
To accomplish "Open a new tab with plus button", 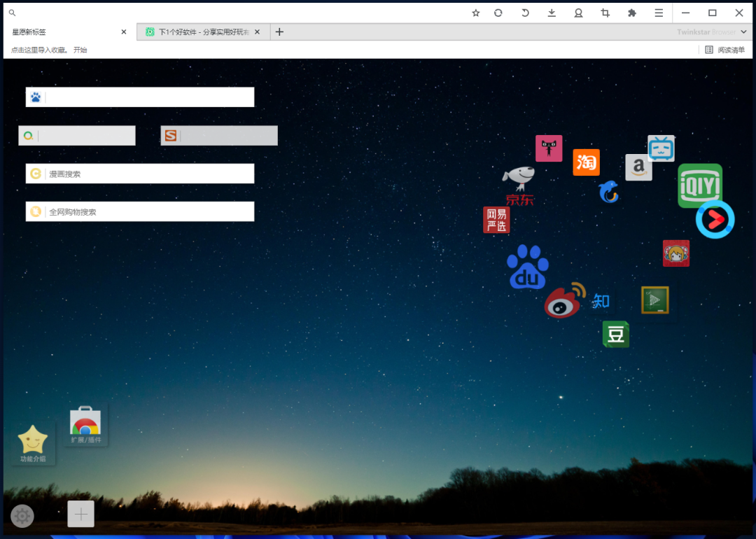I will click(x=279, y=32).
